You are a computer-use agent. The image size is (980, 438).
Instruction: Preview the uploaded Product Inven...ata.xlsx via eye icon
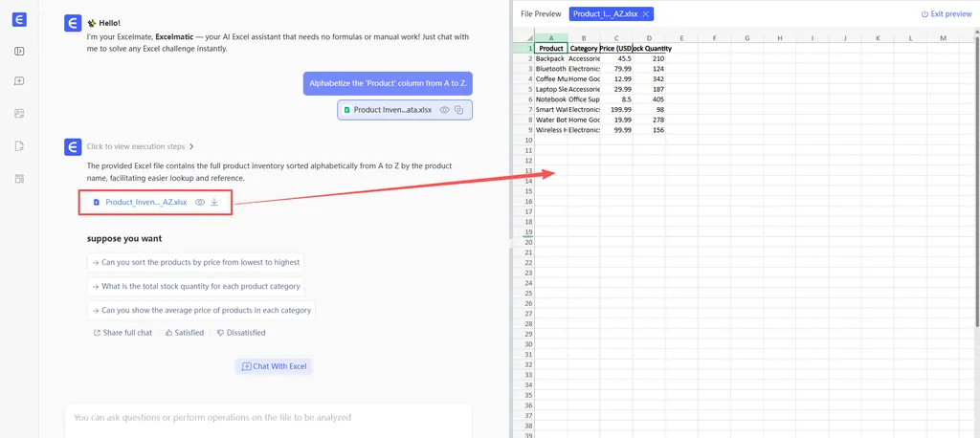445,110
